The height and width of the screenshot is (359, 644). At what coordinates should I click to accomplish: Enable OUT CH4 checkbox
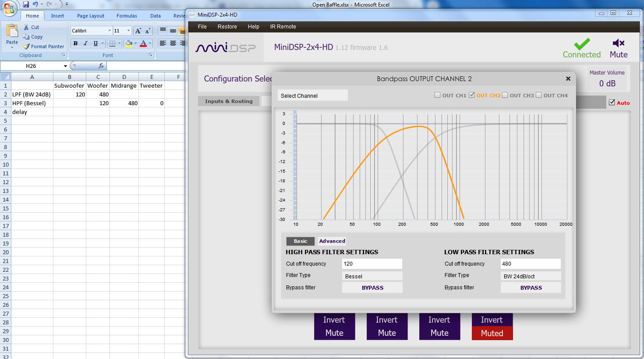[x=539, y=95]
